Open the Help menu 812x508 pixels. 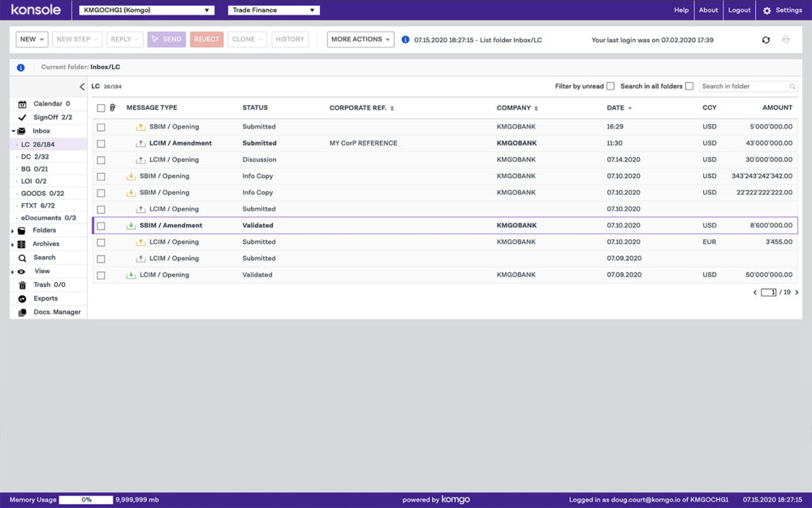[681, 11]
